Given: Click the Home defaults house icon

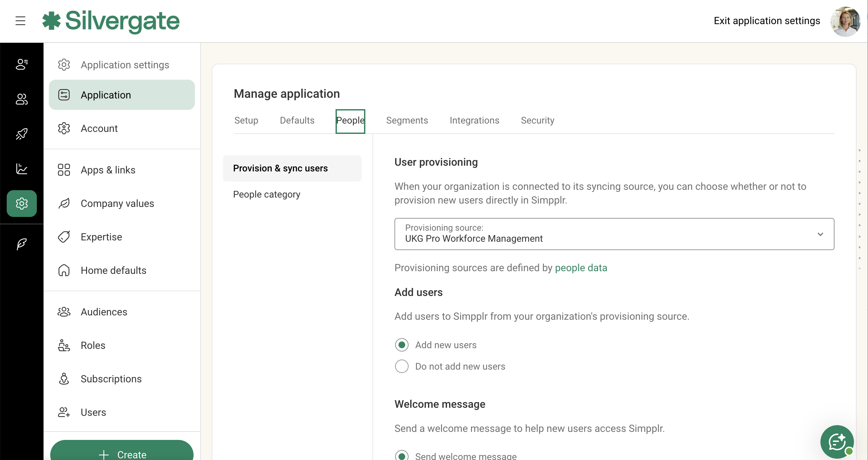Looking at the screenshot, I should [64, 270].
